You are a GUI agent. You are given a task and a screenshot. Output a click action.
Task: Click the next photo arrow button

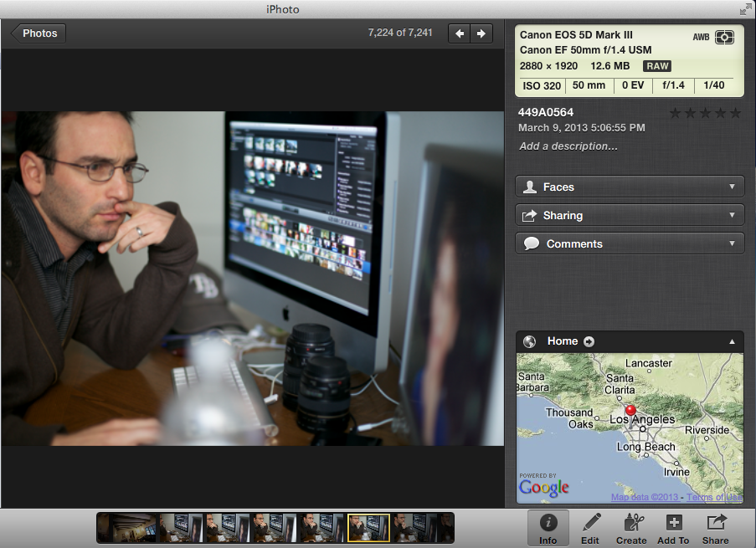(x=481, y=33)
